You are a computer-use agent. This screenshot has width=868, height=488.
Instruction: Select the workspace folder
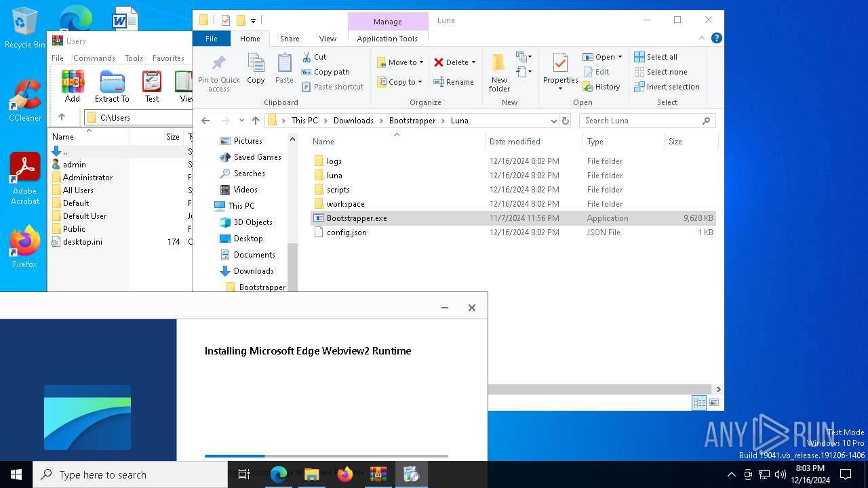point(513,204)
